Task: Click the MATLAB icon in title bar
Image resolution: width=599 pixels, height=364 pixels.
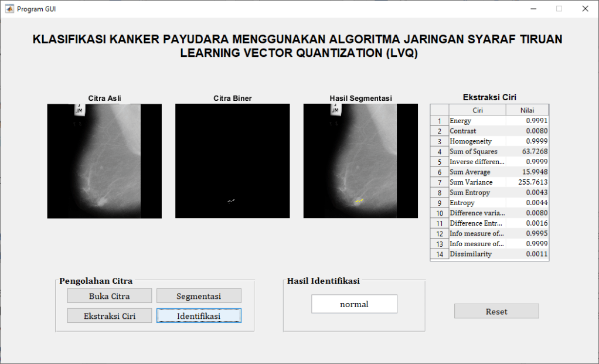Action: pyautogui.click(x=9, y=9)
